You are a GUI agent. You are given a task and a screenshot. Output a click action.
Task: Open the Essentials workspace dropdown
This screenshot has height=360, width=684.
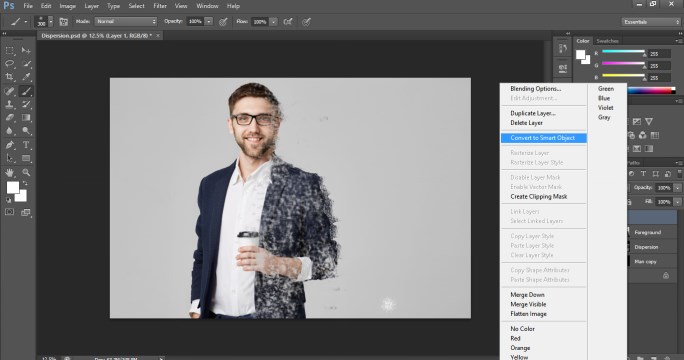tap(650, 22)
